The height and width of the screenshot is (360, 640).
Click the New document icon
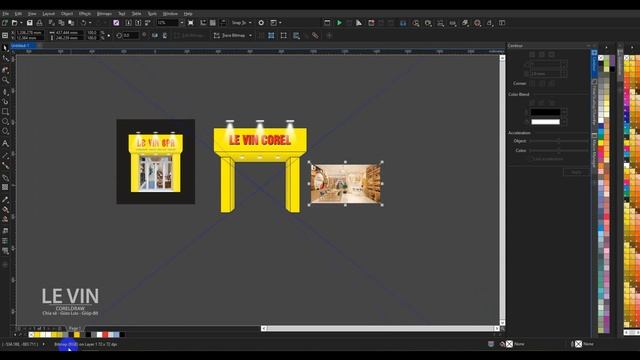coord(5,23)
